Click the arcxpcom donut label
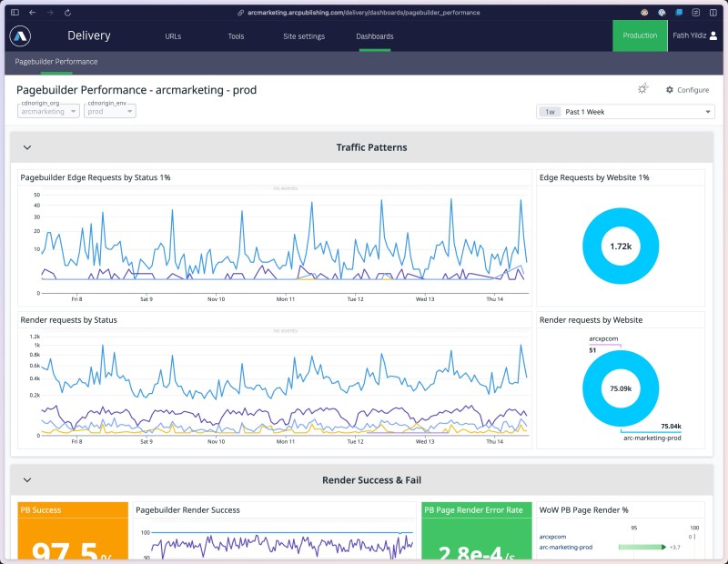Screen dimensions: 728x564 tap(603, 339)
